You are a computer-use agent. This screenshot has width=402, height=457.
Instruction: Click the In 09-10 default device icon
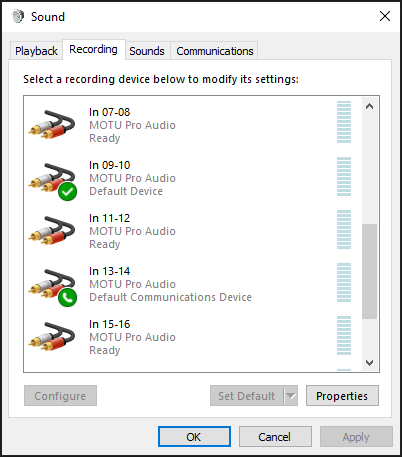52,180
